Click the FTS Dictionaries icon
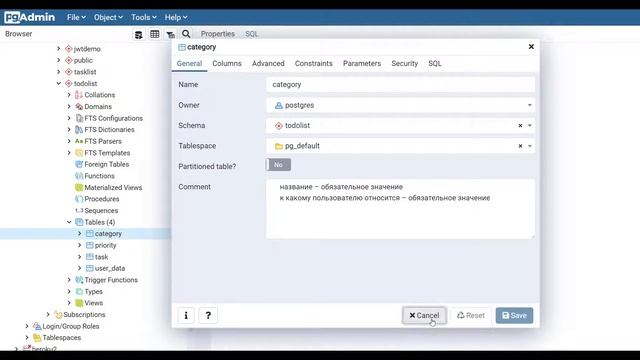Screen dimensions: 640x360 (x=79, y=129)
